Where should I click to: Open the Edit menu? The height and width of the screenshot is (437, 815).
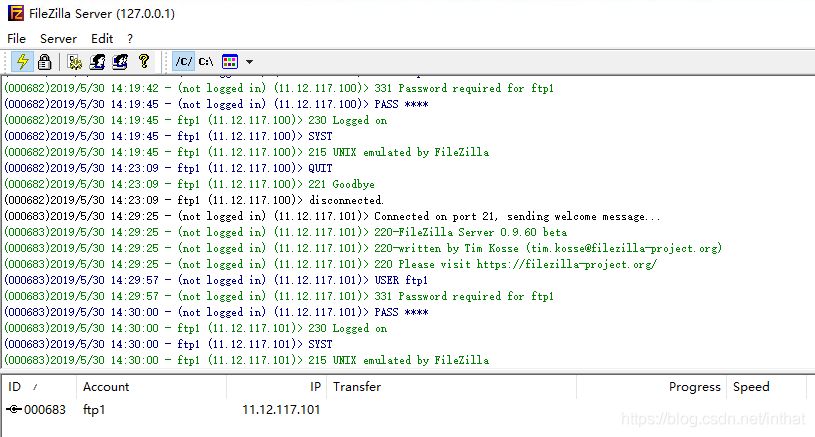tap(102, 39)
